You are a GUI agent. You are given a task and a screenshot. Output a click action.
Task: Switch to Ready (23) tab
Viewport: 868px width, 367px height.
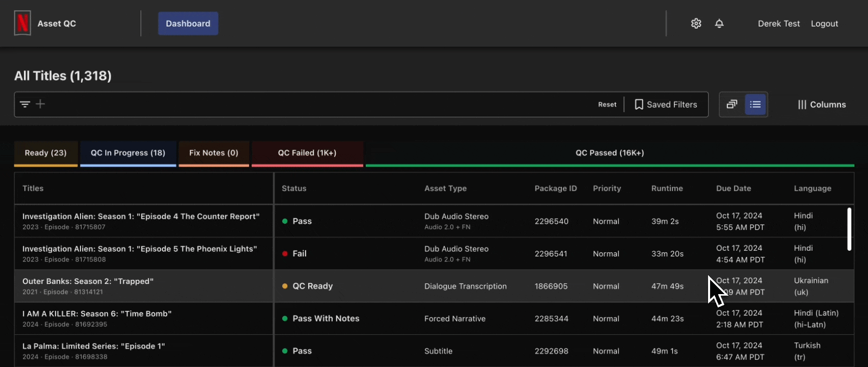point(46,153)
